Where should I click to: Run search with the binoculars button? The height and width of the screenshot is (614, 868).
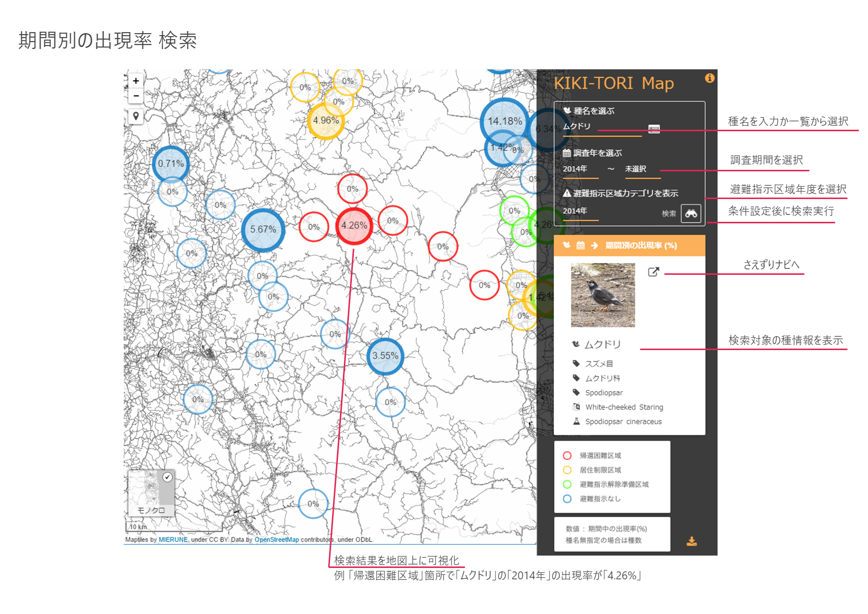pos(691,213)
